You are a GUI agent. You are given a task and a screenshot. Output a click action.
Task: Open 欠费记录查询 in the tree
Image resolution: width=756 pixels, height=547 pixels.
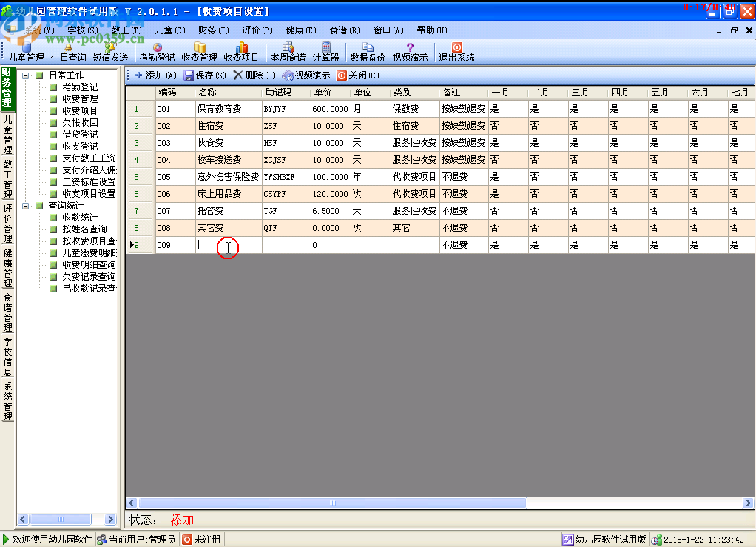tap(89, 276)
